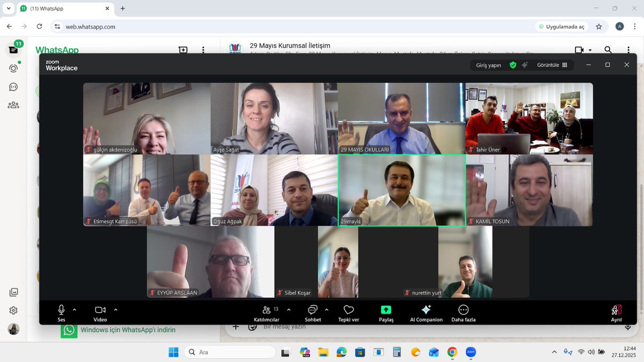Open a new browser tab
The image size is (644, 362).
pos(123,9)
